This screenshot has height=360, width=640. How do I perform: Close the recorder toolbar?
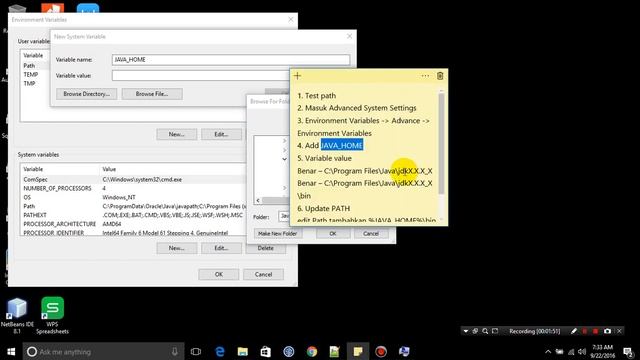(x=619, y=331)
